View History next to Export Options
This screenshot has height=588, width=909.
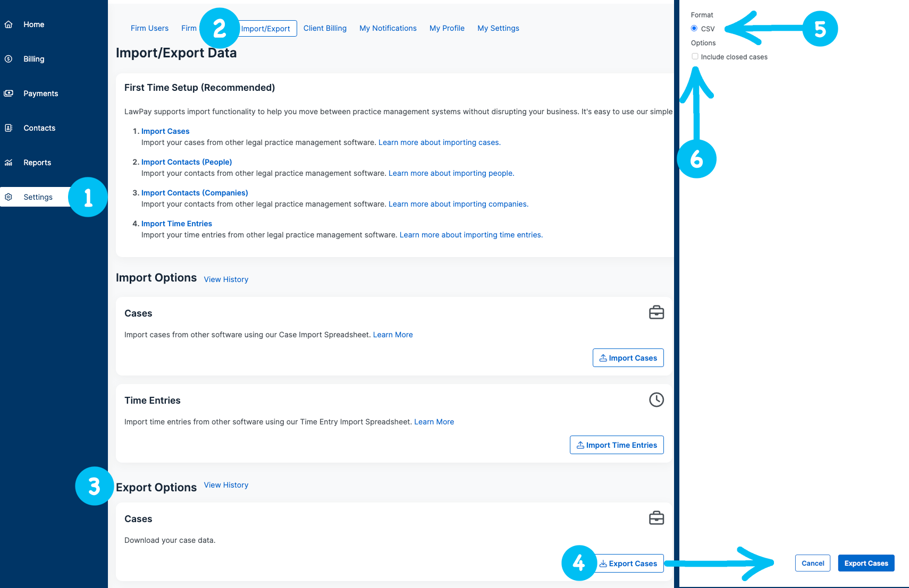pyautogui.click(x=226, y=485)
